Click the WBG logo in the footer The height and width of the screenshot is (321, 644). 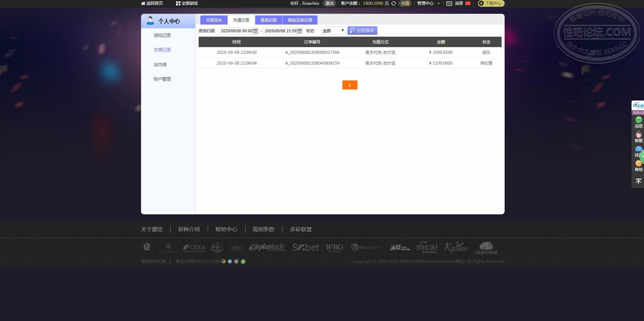(334, 248)
